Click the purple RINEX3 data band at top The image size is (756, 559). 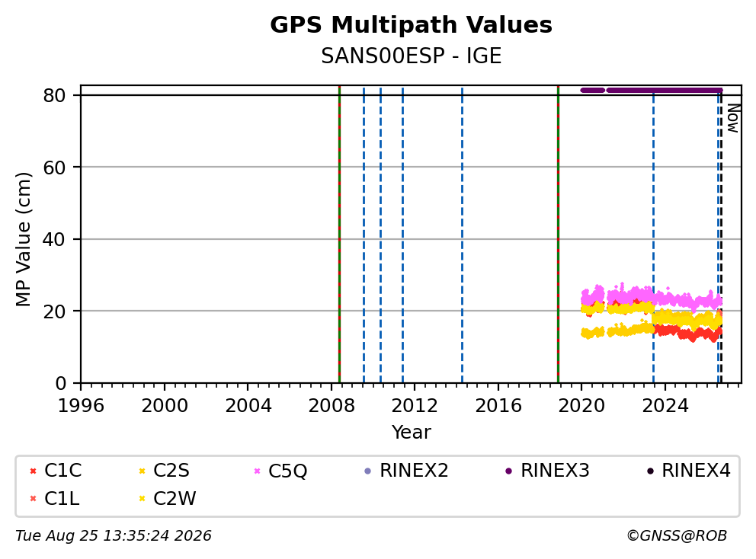[652, 90]
